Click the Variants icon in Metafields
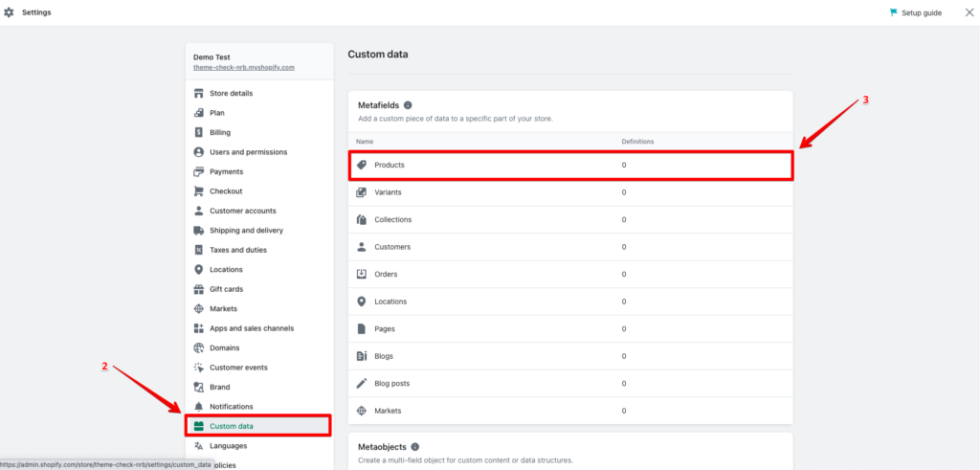Screen dimensions: 980x470 click(361, 192)
